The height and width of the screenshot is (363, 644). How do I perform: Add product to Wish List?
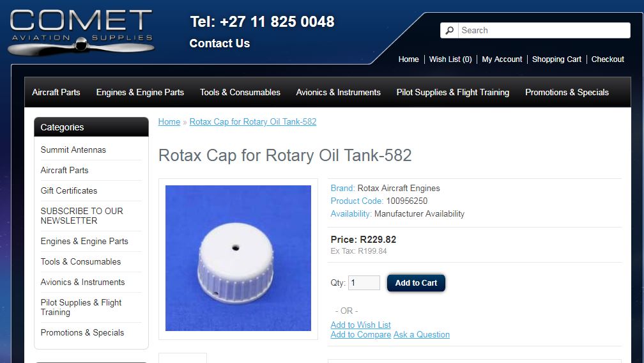(x=360, y=325)
